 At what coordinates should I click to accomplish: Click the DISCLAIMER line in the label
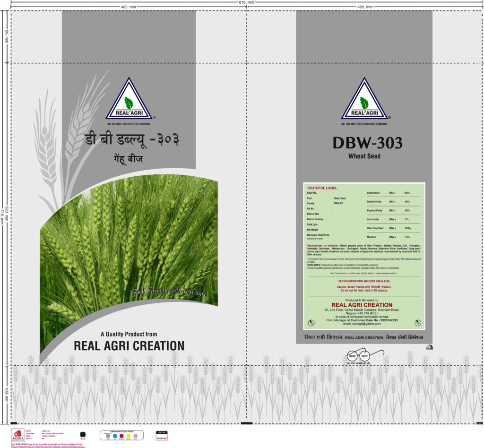(x=343, y=265)
